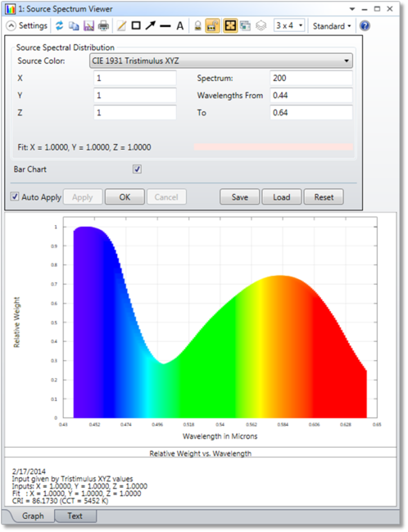The image size is (408, 532).
Task: Click the date text 2/17/2014
Action: [x=29, y=471]
